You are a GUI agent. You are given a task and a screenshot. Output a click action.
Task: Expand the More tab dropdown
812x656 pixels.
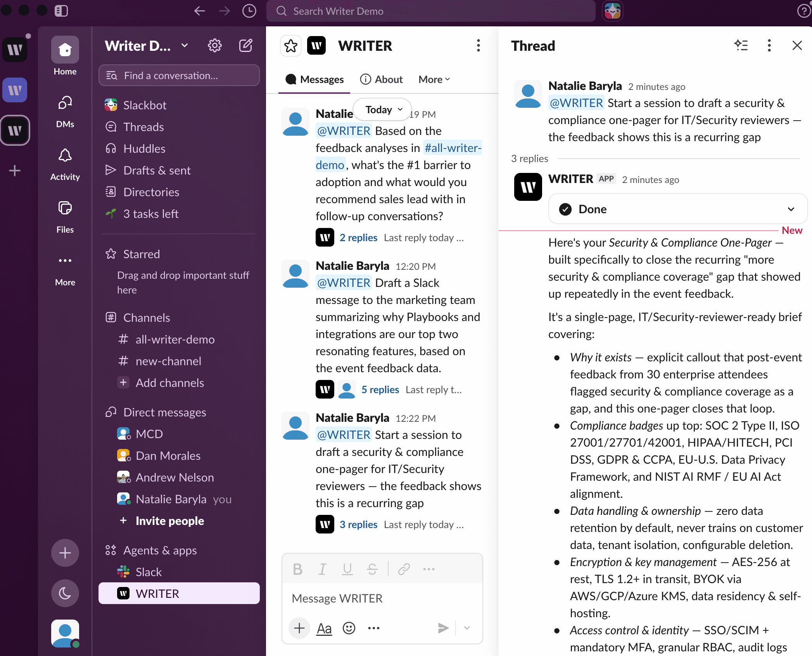434,79
